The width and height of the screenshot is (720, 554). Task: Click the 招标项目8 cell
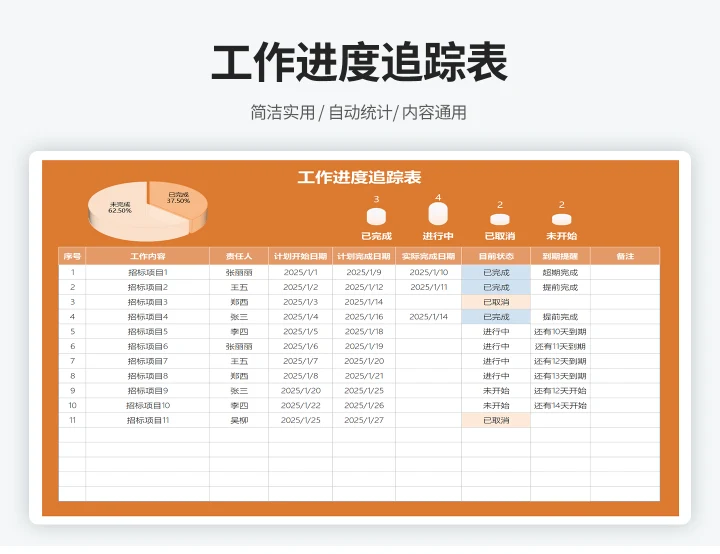tap(147, 376)
